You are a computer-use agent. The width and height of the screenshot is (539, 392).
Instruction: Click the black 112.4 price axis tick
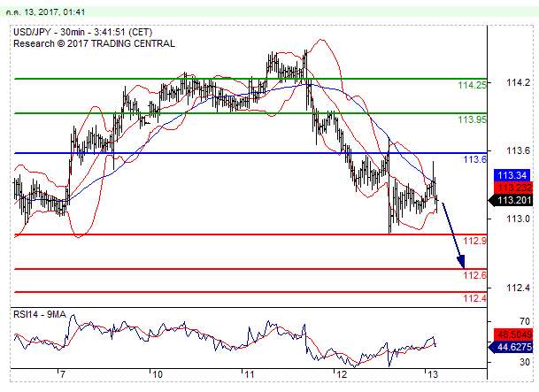[519, 288]
